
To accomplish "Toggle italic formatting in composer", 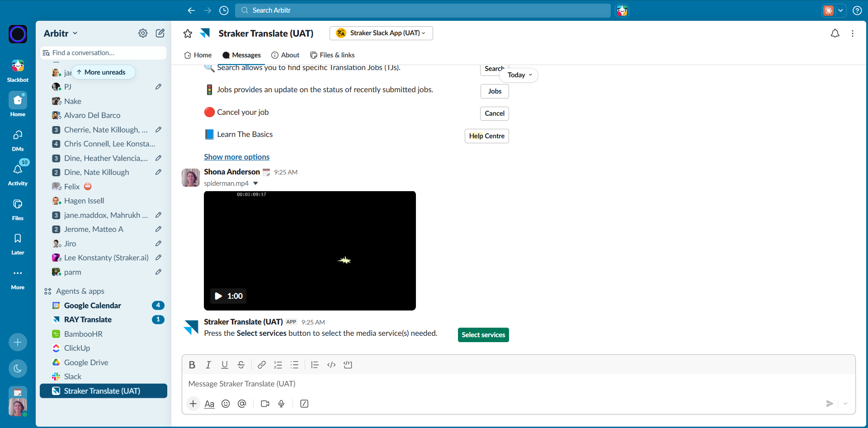I will point(208,365).
